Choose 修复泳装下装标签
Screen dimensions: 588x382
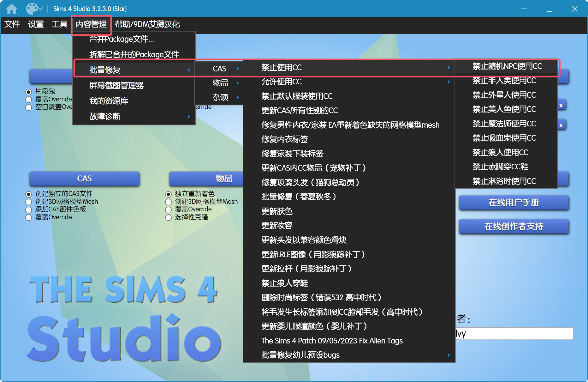click(x=349, y=154)
